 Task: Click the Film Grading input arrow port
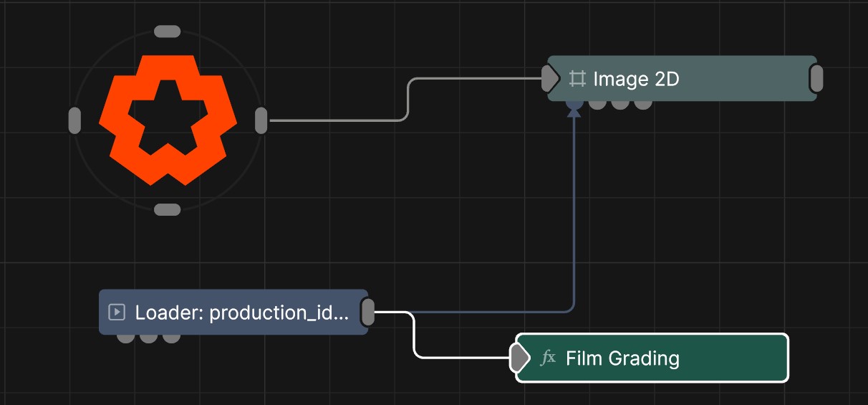point(518,358)
